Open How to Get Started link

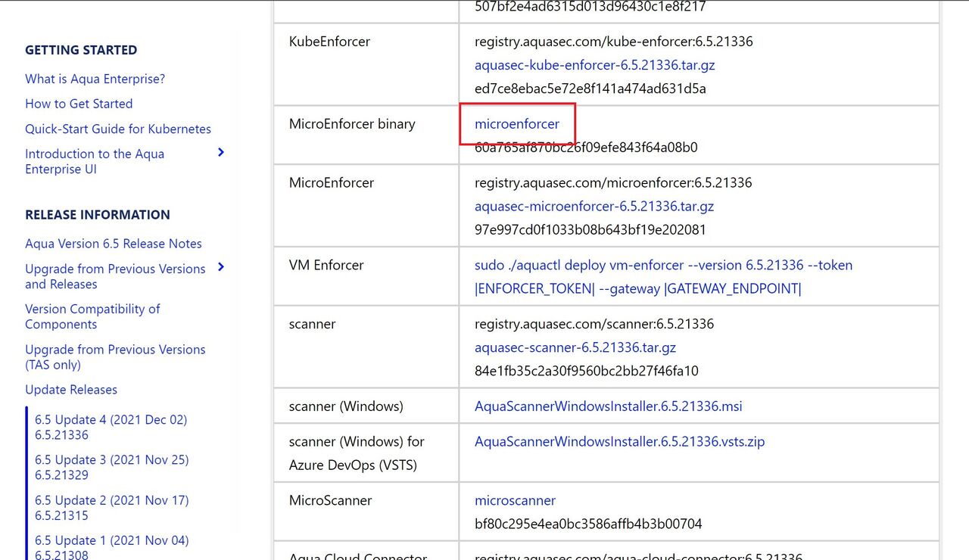[x=79, y=104]
